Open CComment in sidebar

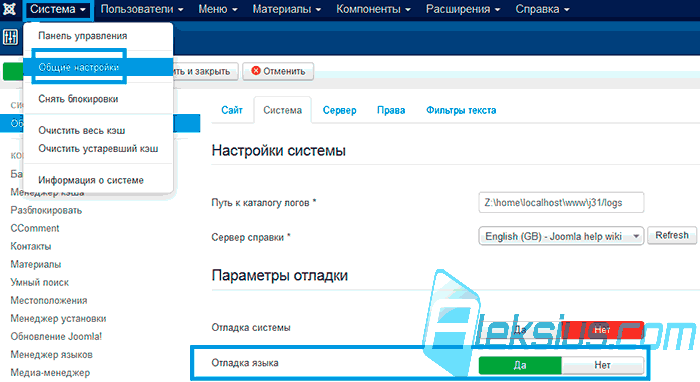pos(35,228)
